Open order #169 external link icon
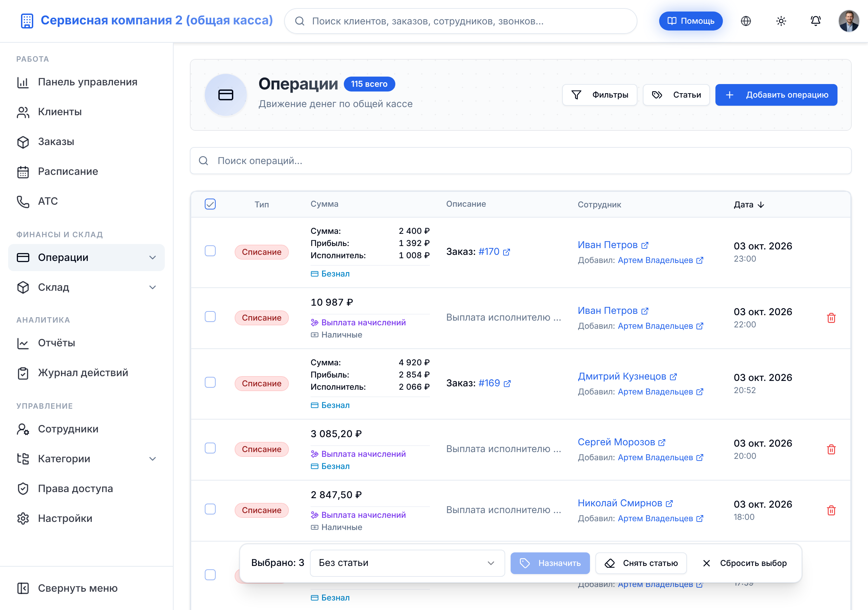 tap(507, 384)
